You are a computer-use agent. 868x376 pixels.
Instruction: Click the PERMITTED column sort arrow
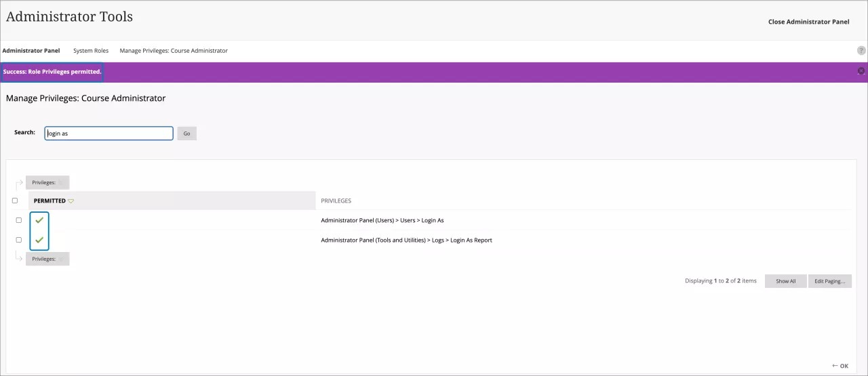[x=71, y=201]
